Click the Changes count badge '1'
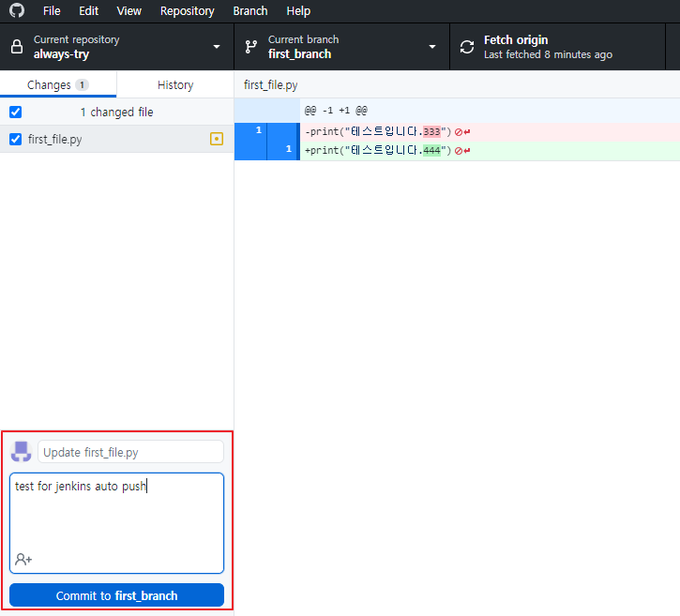Image resolution: width=680 pixels, height=616 pixels. click(x=82, y=84)
